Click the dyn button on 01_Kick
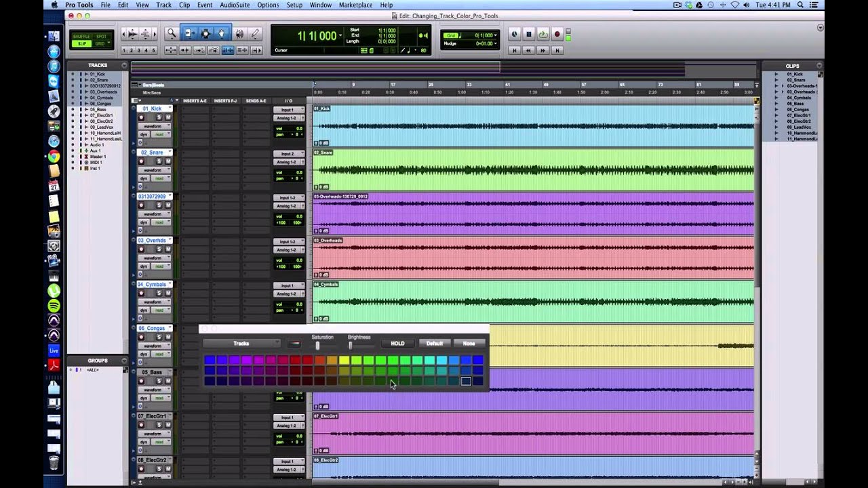This screenshot has width=868, height=488. point(144,134)
